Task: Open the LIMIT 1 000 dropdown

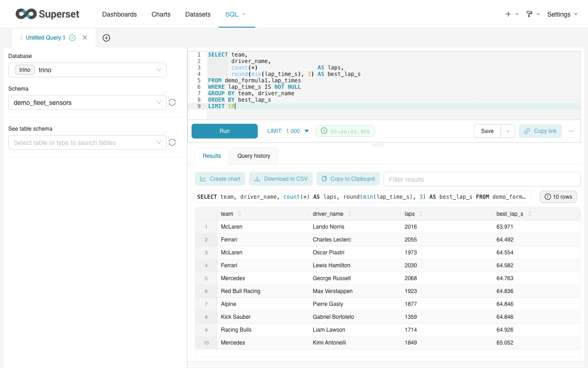Action: 288,131
